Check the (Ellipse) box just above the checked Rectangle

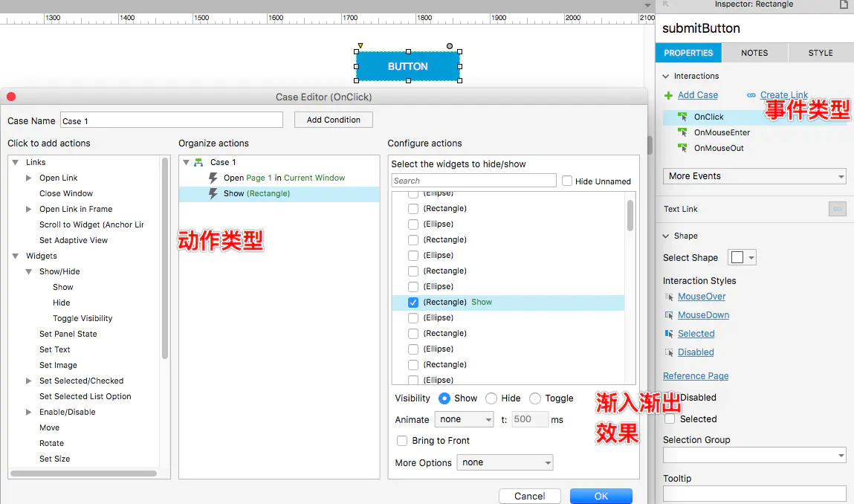click(x=413, y=287)
